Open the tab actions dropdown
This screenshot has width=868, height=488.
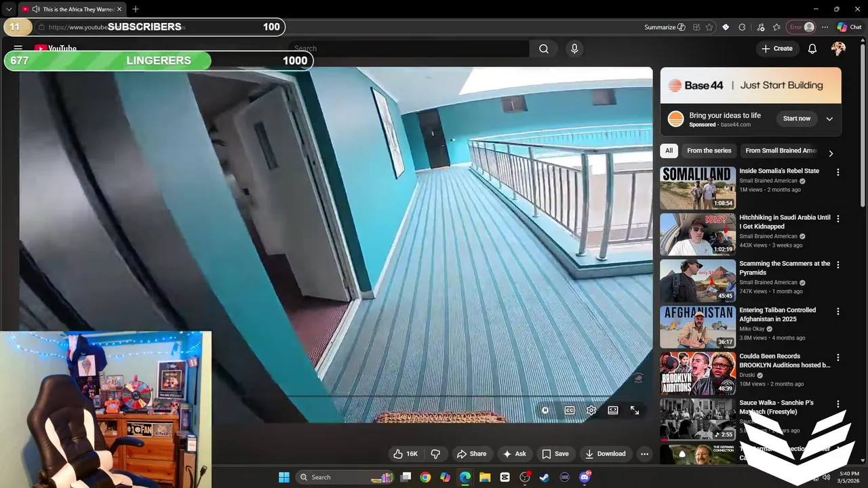9,9
